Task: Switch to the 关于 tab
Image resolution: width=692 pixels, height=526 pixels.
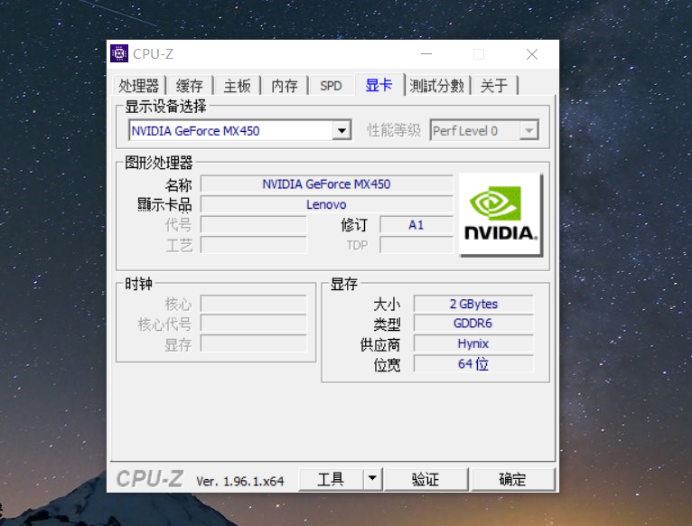Action: pyautogui.click(x=494, y=86)
